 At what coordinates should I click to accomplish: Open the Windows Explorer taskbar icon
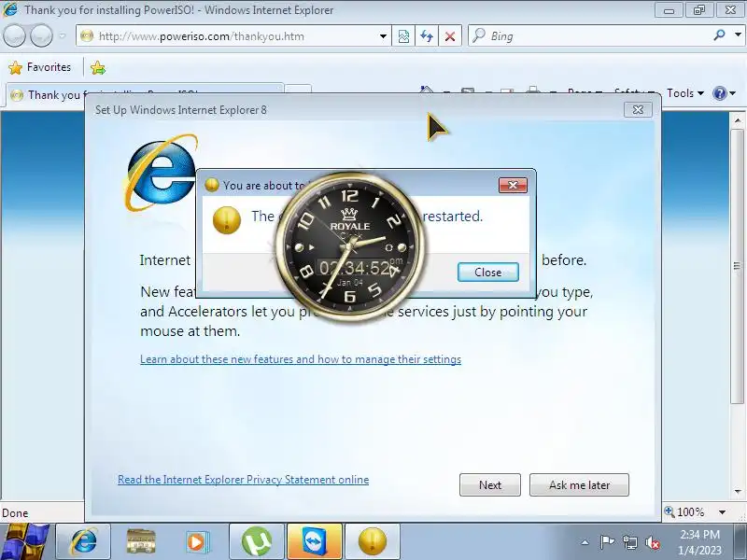tap(141, 541)
